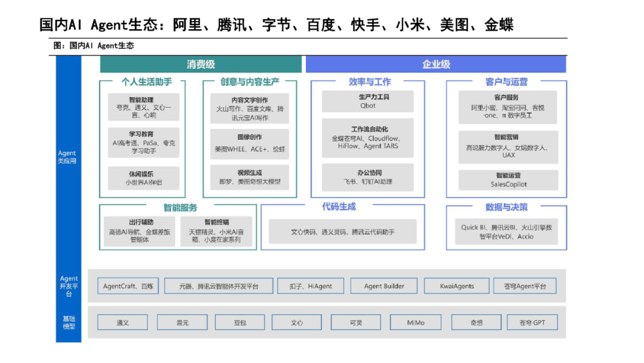
Task: Select the 休闲娱乐 box
Action: [143, 177]
